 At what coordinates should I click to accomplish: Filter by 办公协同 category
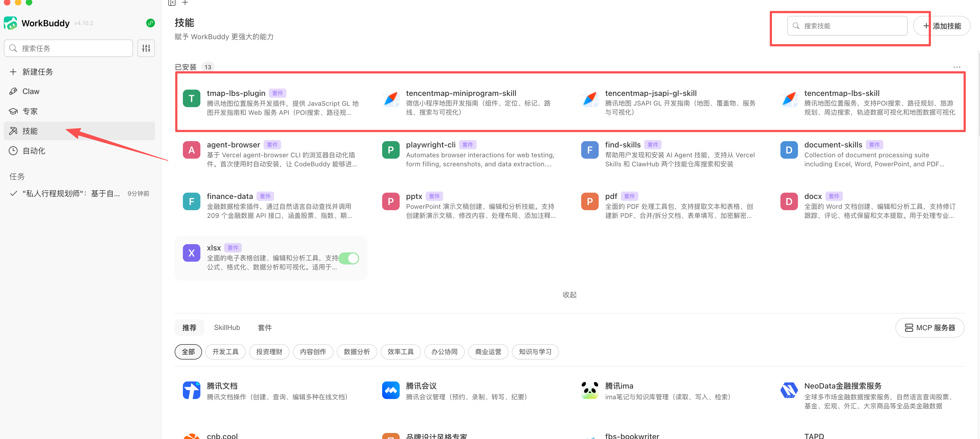(444, 352)
